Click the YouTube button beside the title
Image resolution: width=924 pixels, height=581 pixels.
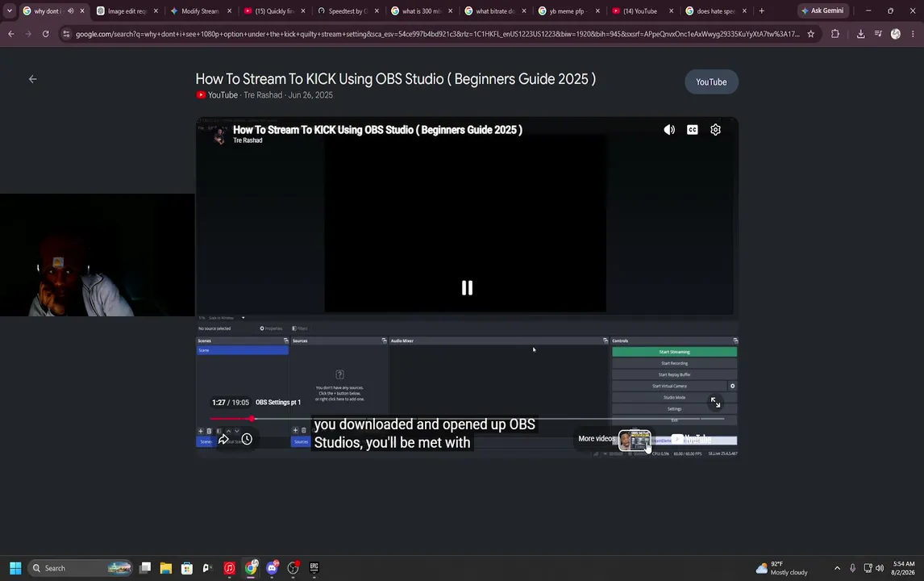tap(711, 82)
